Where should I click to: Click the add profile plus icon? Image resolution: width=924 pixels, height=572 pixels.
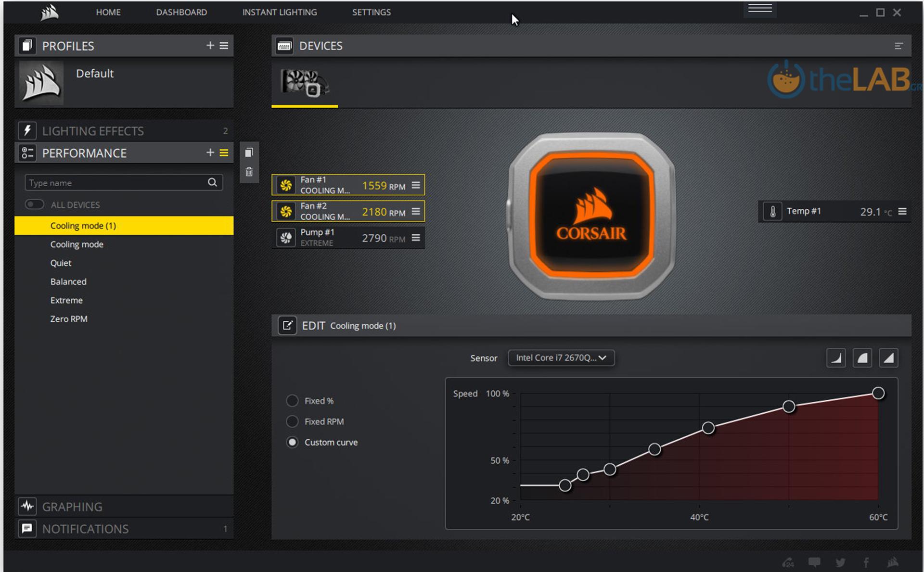tap(210, 46)
